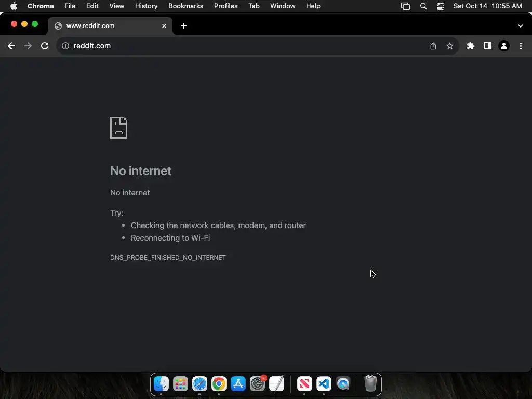
Task: Open the Chrome application menu
Action: [x=41, y=6]
